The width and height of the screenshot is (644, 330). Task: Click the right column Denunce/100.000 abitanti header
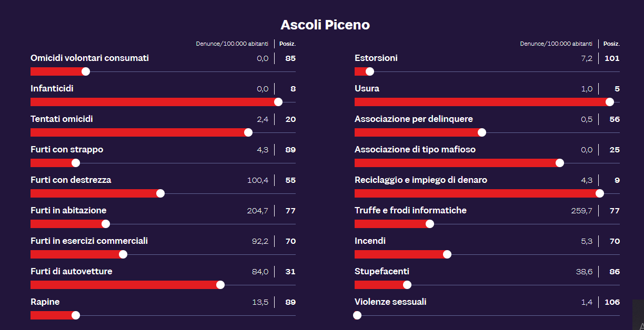pos(556,44)
